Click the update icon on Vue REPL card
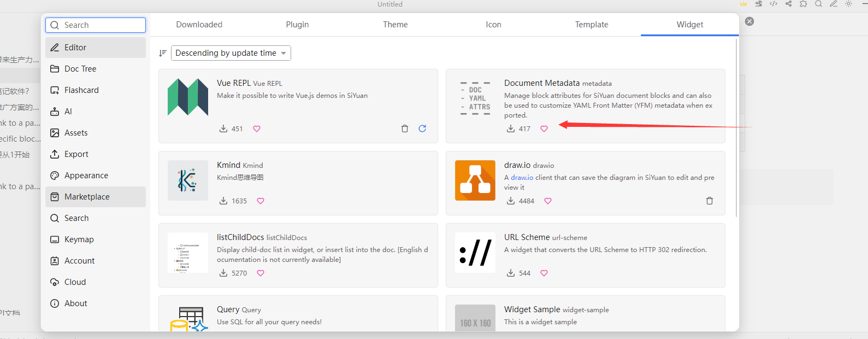This screenshot has width=868, height=339. point(422,128)
